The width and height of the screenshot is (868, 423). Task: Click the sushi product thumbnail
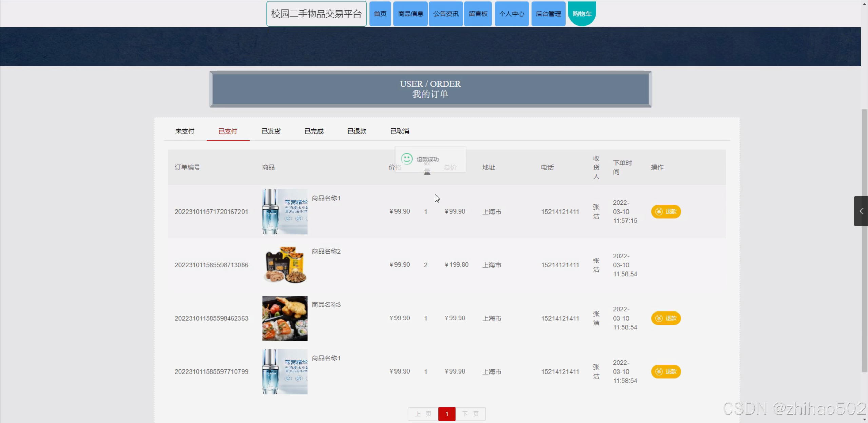[285, 318]
